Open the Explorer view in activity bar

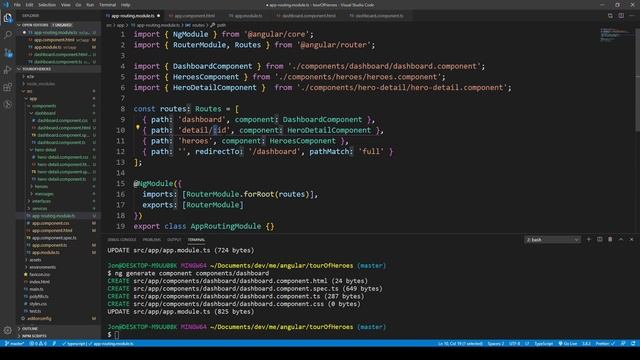click(8, 18)
